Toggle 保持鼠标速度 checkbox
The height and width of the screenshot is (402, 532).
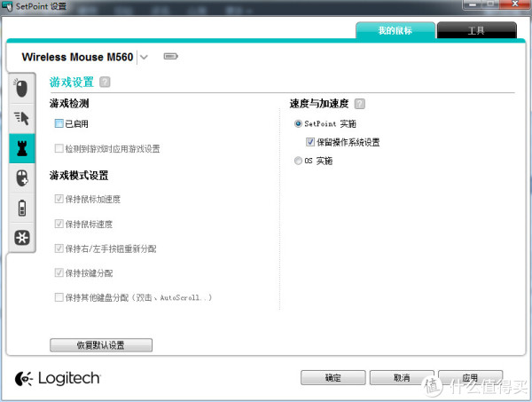pos(59,224)
